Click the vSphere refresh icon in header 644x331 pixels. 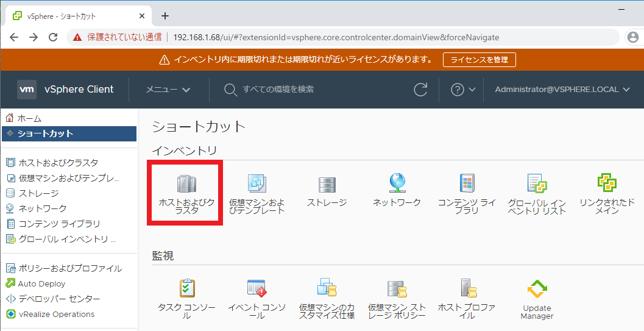pyautogui.click(x=420, y=89)
